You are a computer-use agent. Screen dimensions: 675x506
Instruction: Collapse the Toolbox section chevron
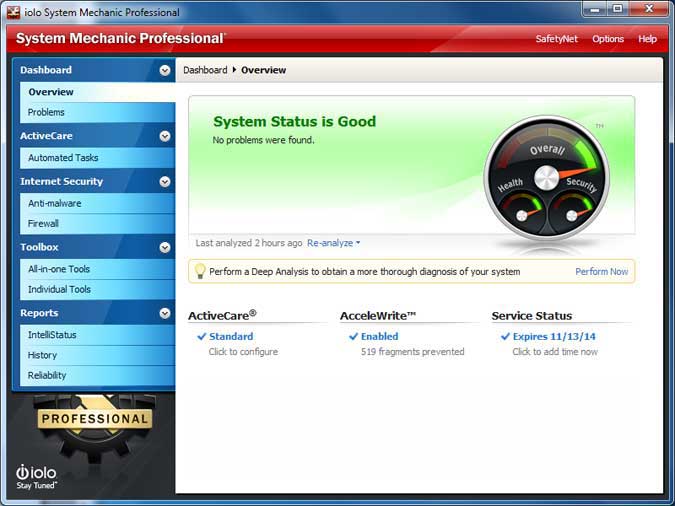point(164,248)
